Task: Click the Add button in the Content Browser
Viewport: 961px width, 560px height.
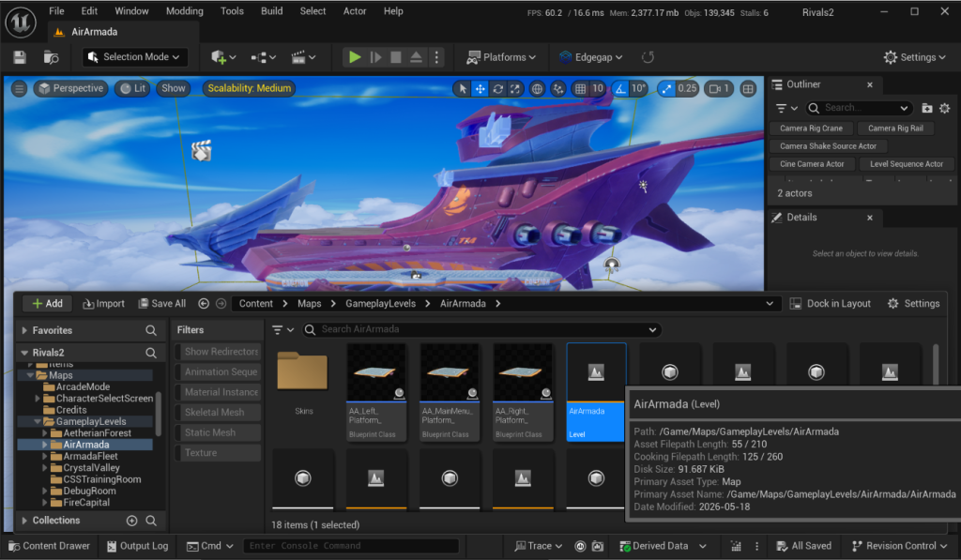Action: (x=47, y=303)
